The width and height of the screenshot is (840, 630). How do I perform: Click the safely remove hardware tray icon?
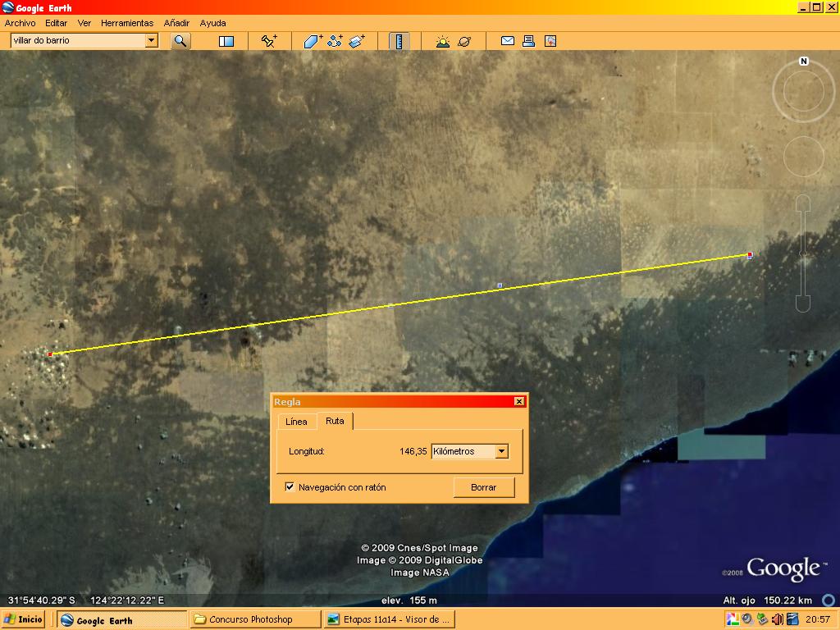click(x=762, y=620)
